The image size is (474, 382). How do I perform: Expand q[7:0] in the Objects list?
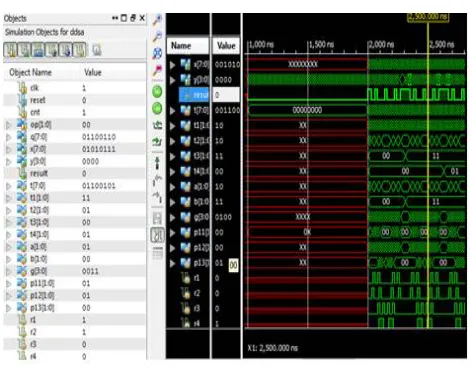pos(8,137)
